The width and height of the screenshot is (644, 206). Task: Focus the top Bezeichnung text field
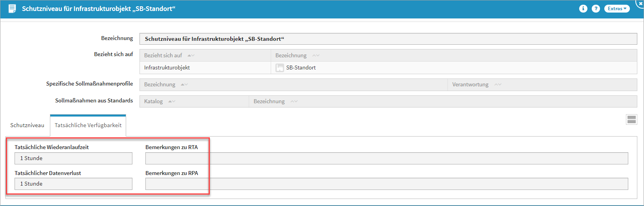point(388,39)
